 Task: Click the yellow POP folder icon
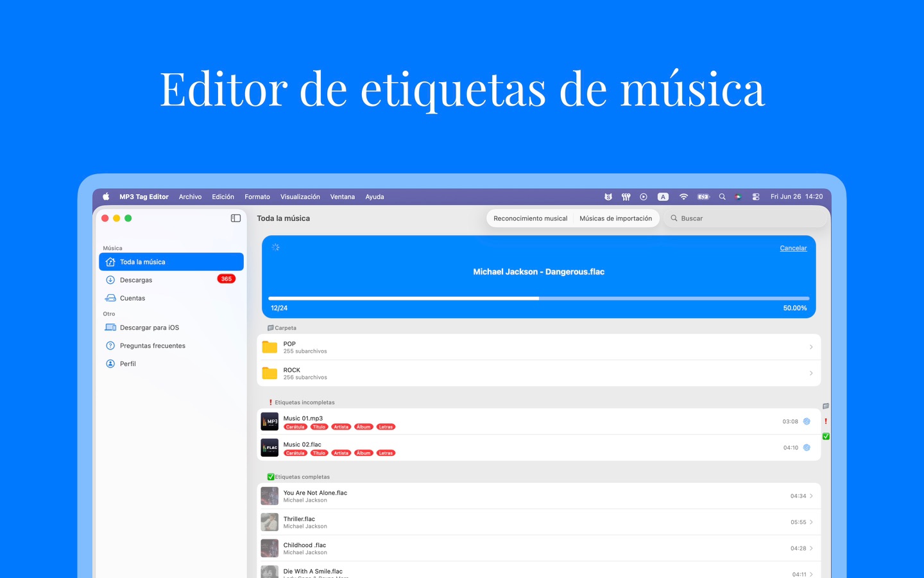coord(269,347)
